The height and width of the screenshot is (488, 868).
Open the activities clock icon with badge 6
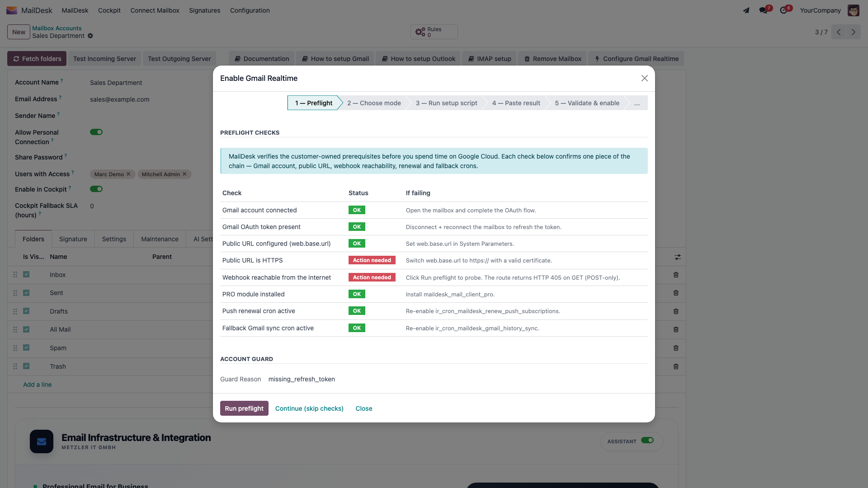[x=783, y=10]
